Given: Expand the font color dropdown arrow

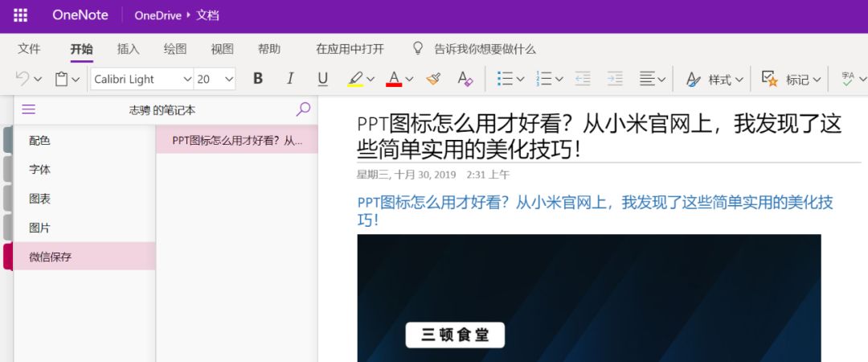Looking at the screenshot, I should click(409, 80).
